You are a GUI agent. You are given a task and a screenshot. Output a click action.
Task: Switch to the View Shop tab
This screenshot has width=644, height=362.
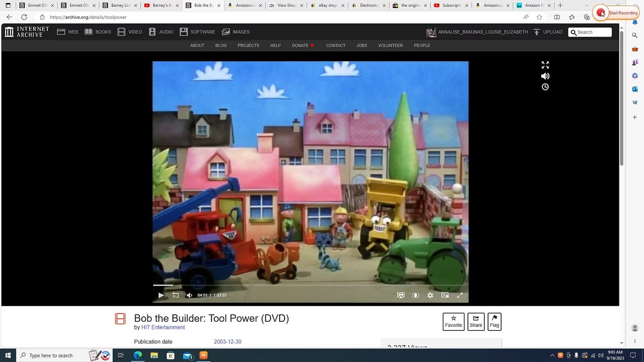[286, 6]
